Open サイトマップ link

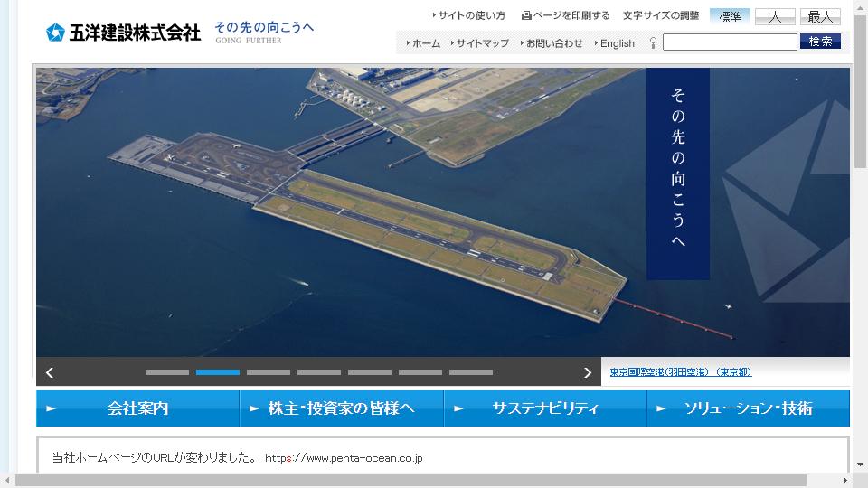[482, 43]
